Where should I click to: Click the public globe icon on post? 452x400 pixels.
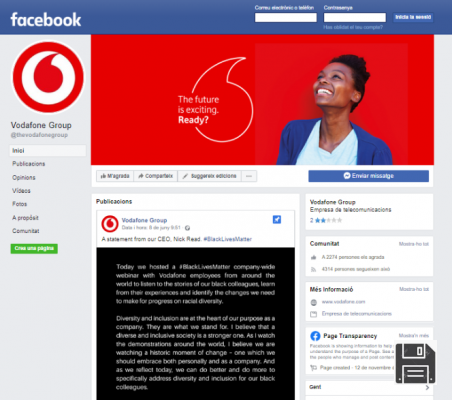[x=187, y=228]
